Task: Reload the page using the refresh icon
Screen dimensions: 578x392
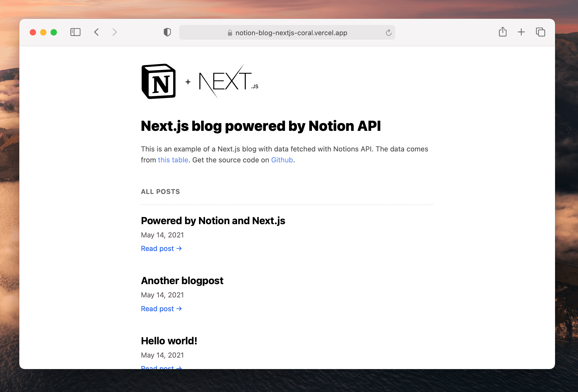Action: (x=388, y=32)
